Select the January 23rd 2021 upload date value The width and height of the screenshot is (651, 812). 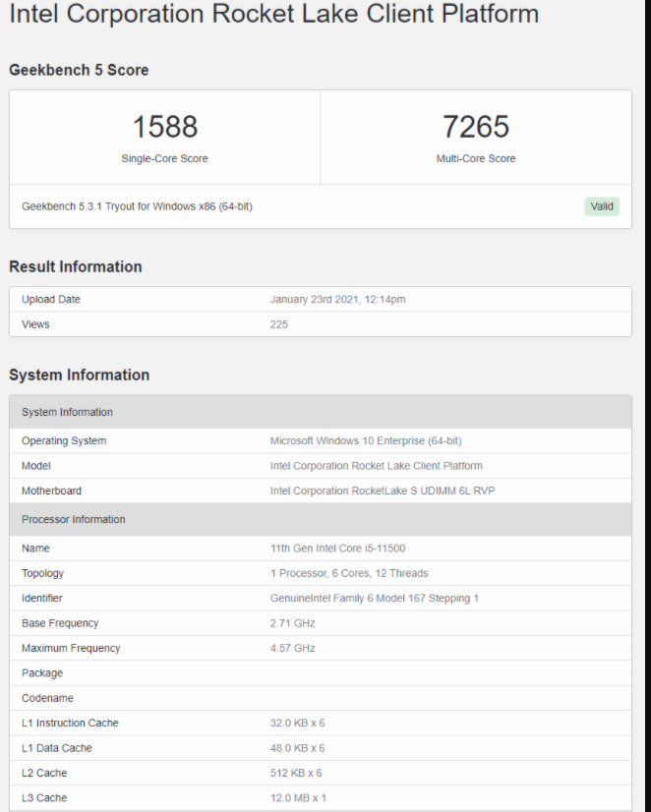(x=337, y=299)
